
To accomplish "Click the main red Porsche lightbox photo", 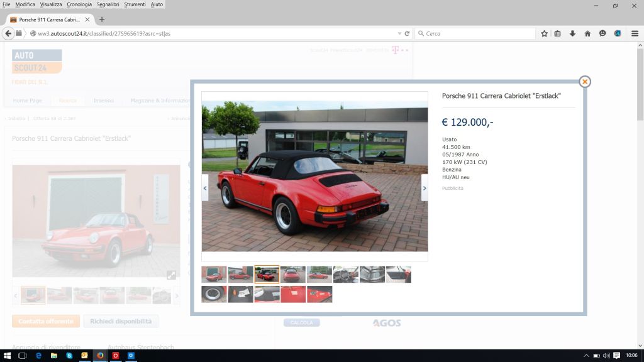I will tap(314, 176).
